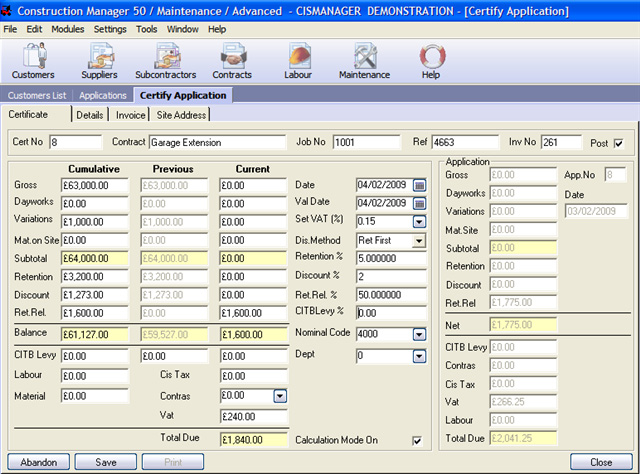Click the Cert No field
Viewport: 640px width, 474px height.
click(x=76, y=142)
